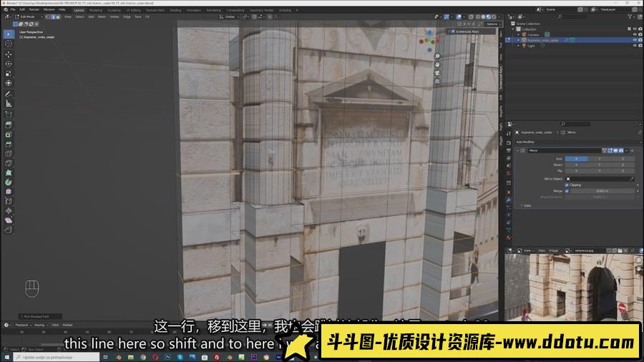Open the Render menu

34,9
